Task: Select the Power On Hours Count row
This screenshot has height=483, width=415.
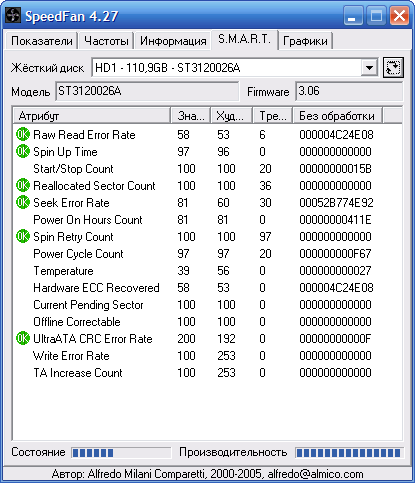Action: [207, 220]
